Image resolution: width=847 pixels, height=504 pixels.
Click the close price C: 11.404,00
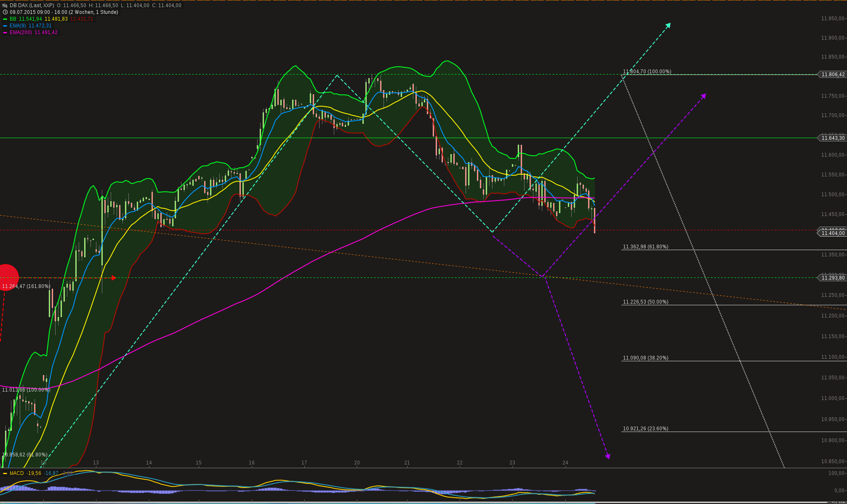tap(167, 5)
